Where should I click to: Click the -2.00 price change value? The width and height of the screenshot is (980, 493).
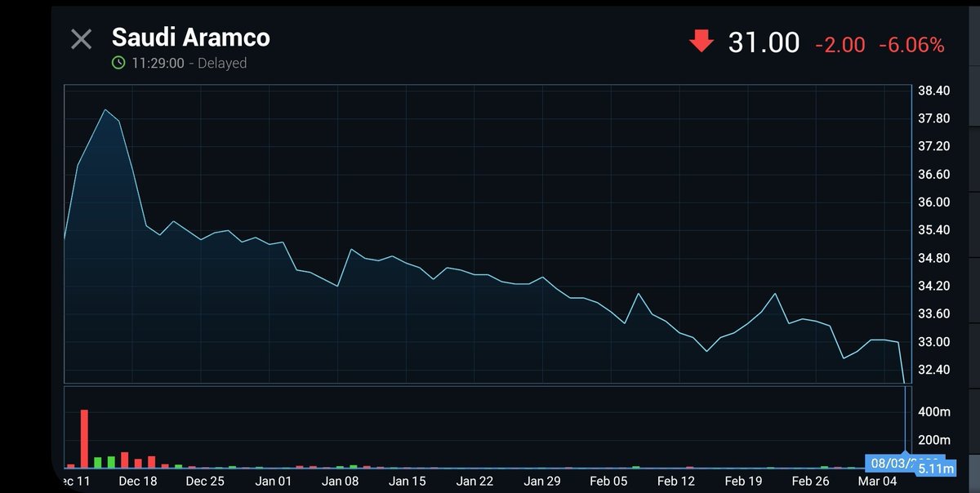[840, 45]
